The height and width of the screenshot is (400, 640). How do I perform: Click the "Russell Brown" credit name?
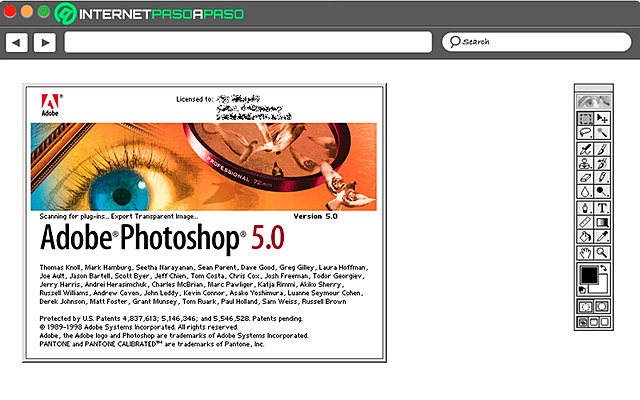324,302
